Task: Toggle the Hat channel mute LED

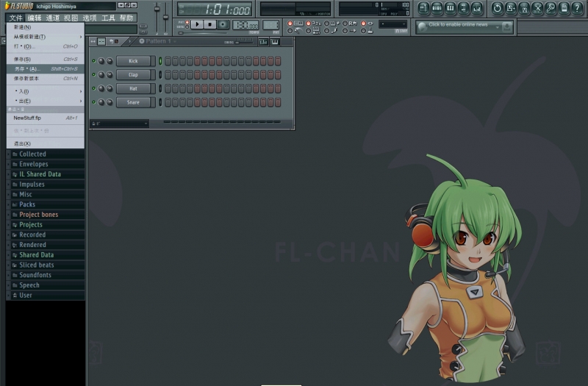Action: [94, 88]
